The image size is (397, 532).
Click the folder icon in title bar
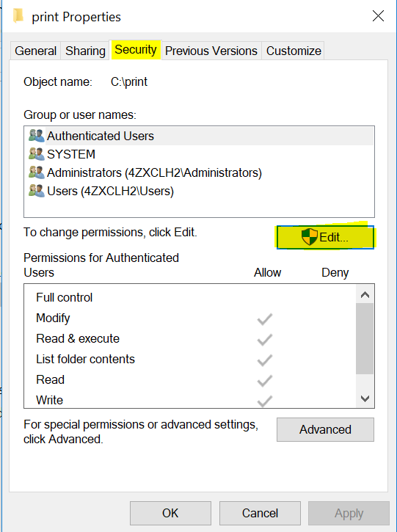18,16
